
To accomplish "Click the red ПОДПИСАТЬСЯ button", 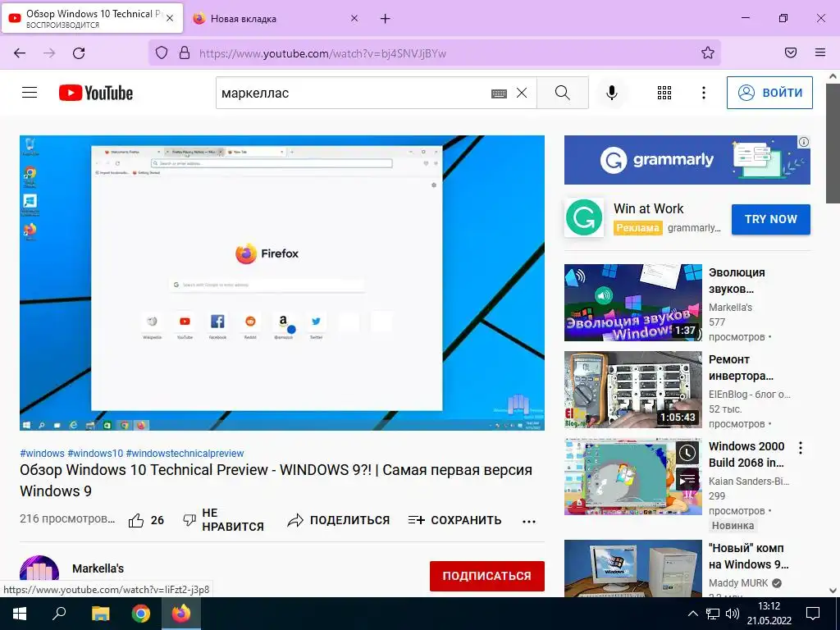I will click(487, 576).
